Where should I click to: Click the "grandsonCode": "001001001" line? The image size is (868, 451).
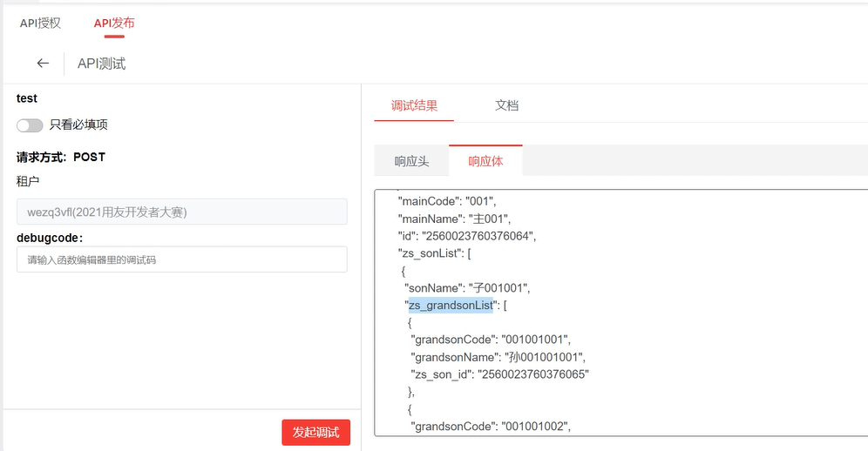(x=491, y=340)
